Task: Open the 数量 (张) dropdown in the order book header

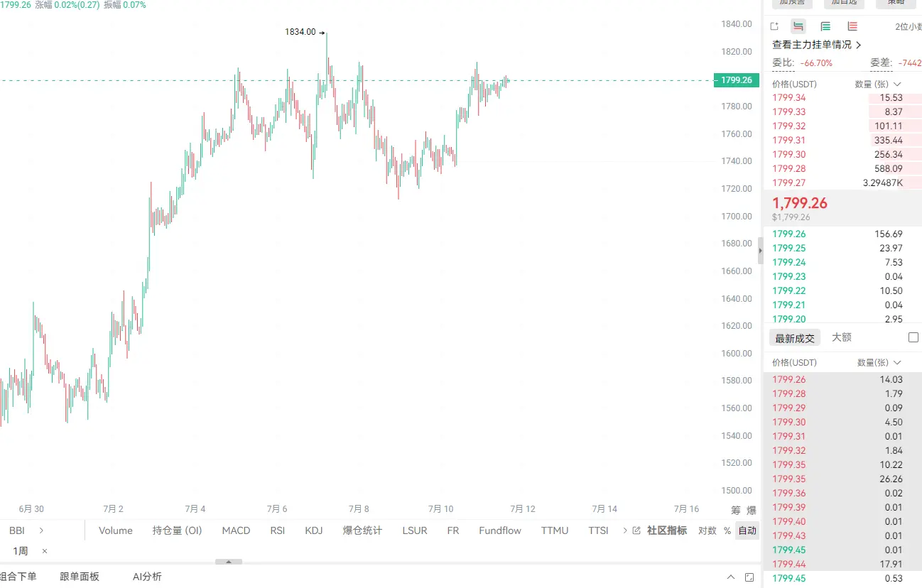Action: (877, 84)
